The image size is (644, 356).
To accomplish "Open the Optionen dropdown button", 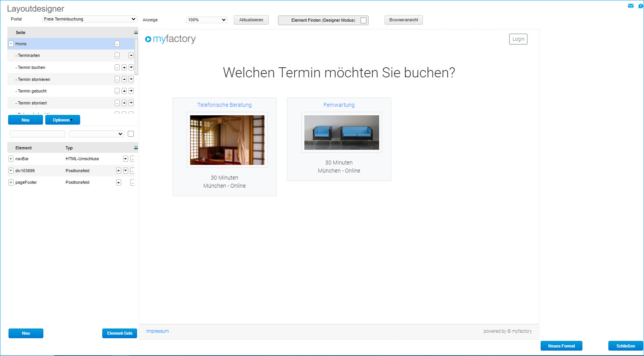I will coord(63,120).
